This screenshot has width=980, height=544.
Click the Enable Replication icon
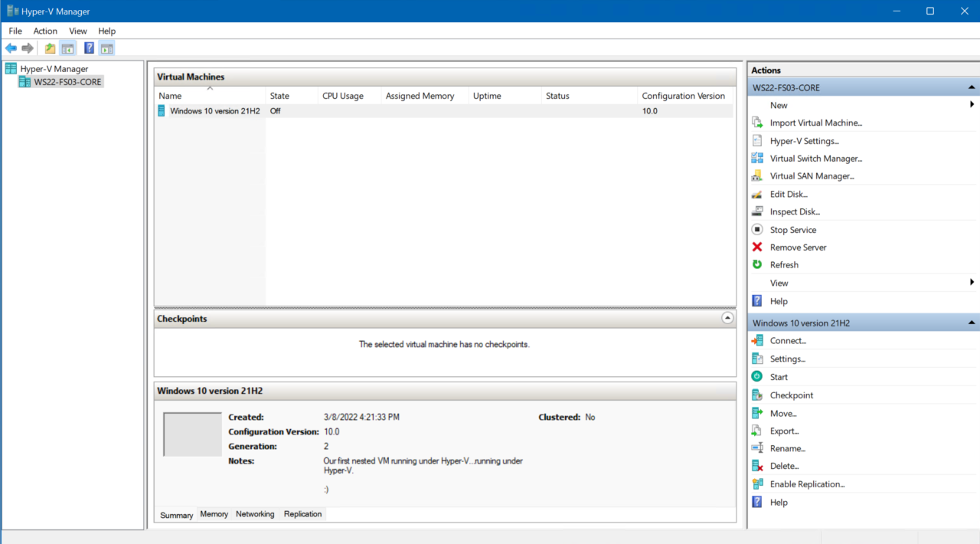click(x=757, y=484)
